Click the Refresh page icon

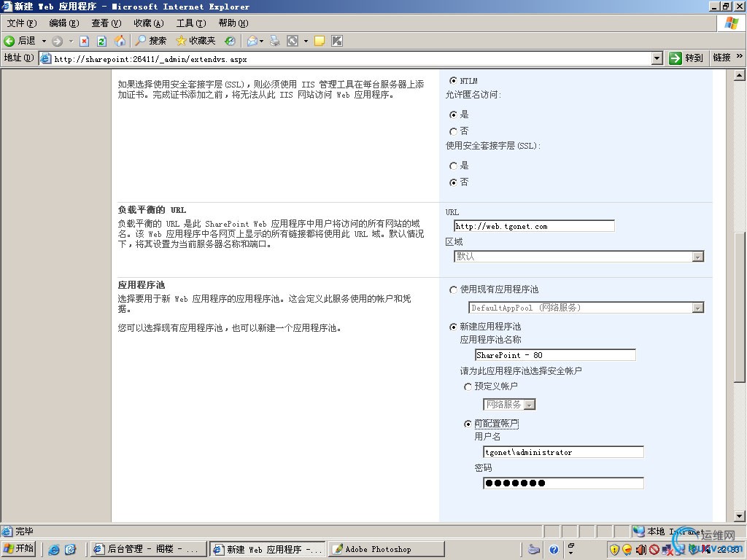(101, 42)
